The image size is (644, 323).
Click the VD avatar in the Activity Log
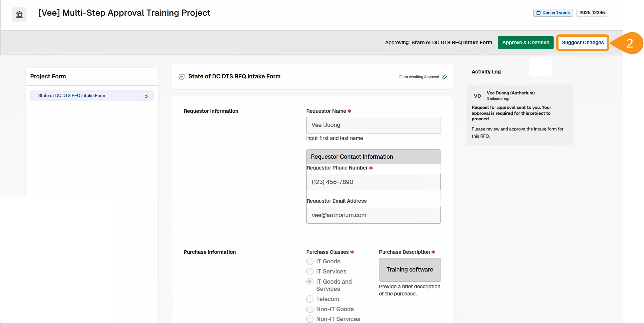click(477, 96)
